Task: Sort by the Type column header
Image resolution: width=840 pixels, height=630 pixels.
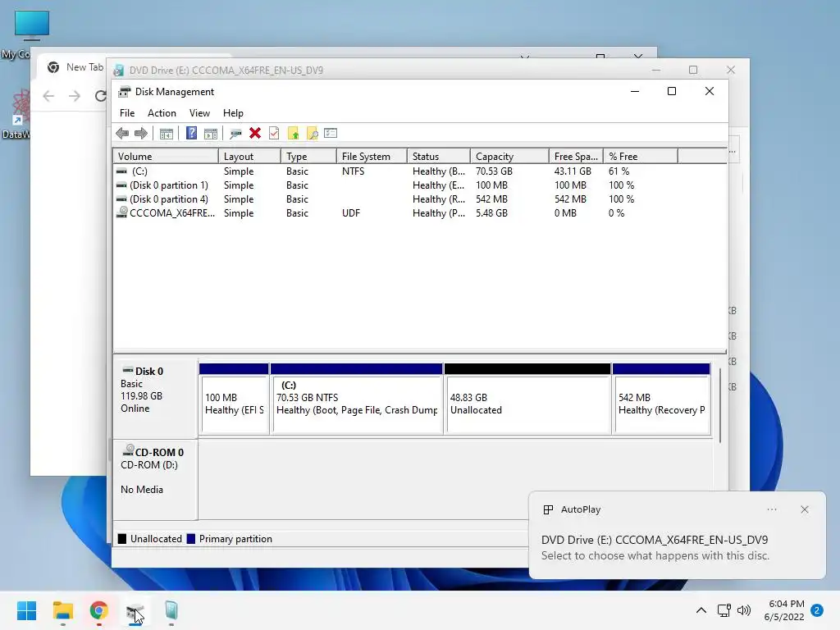Action: click(x=308, y=157)
